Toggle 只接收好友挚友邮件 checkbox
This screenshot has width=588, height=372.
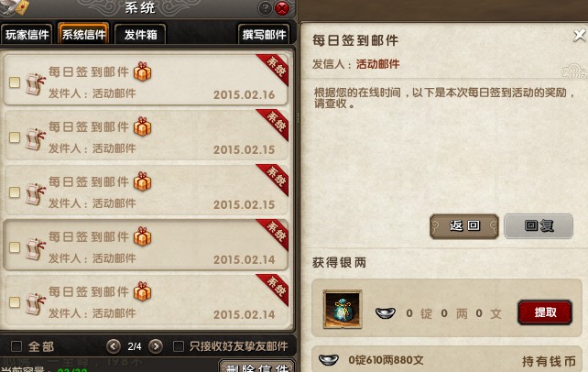tap(178, 346)
